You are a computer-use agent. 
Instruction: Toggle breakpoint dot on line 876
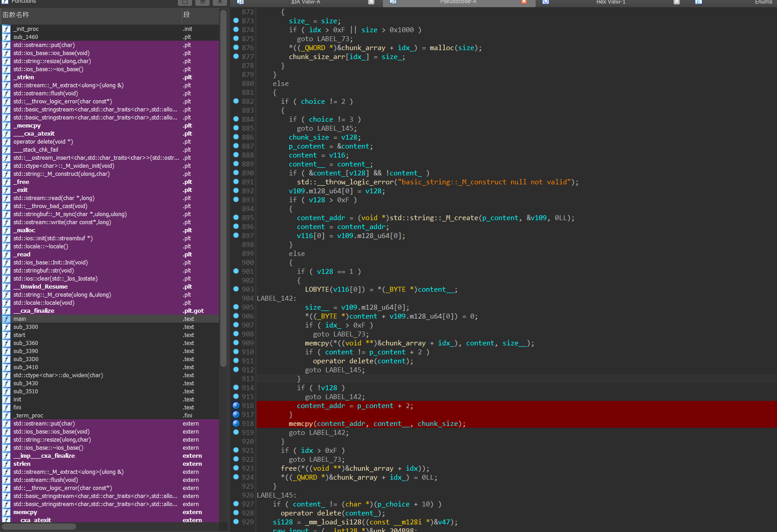click(236, 47)
